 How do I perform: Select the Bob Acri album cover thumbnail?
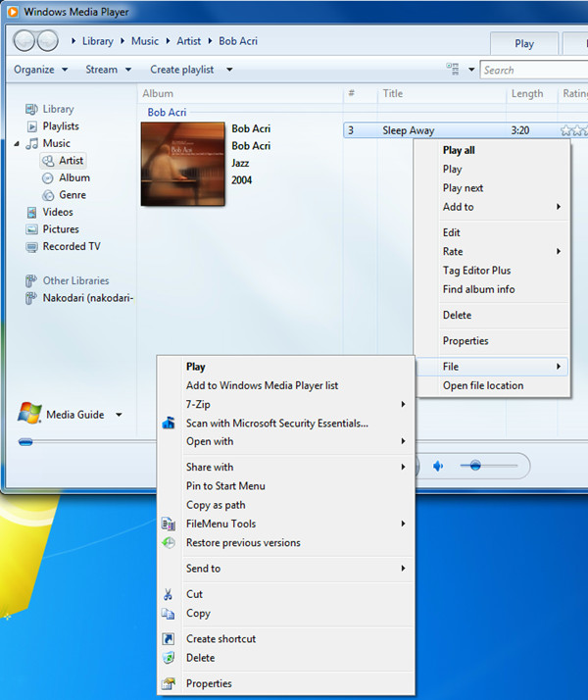(x=183, y=164)
